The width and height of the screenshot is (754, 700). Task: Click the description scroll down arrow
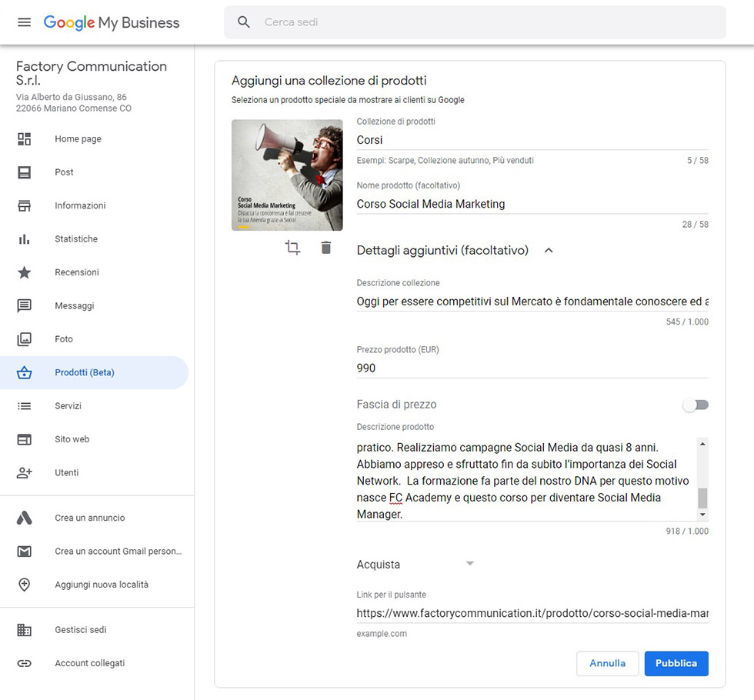click(702, 515)
